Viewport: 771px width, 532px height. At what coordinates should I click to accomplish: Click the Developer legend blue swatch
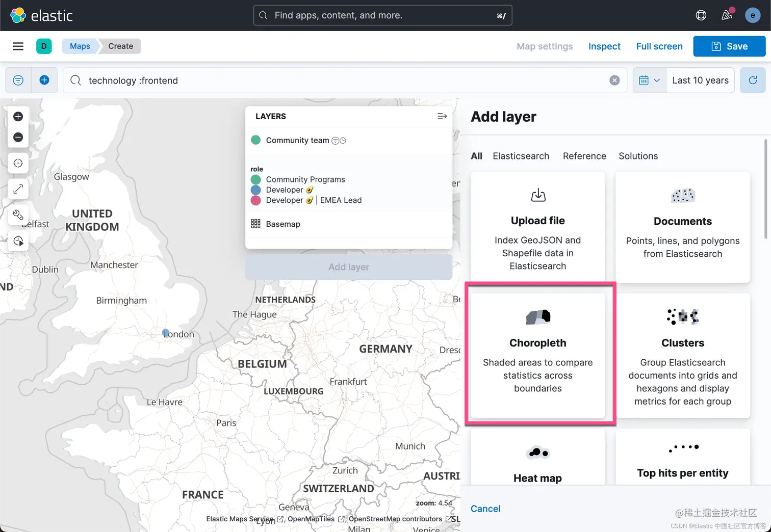point(256,190)
